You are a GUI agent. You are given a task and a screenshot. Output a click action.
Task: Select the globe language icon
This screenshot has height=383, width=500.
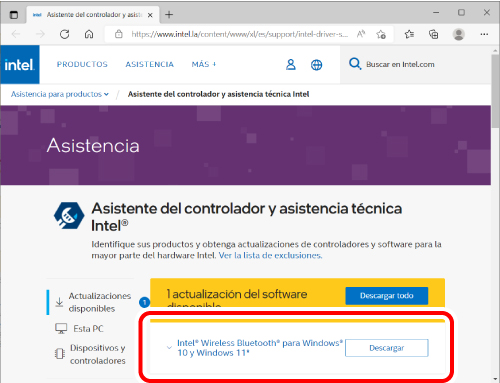316,65
